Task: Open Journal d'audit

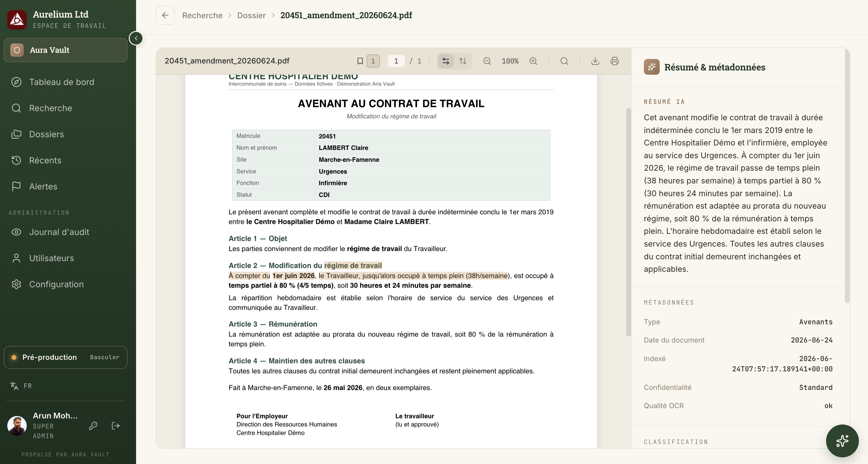Action: coord(59,232)
